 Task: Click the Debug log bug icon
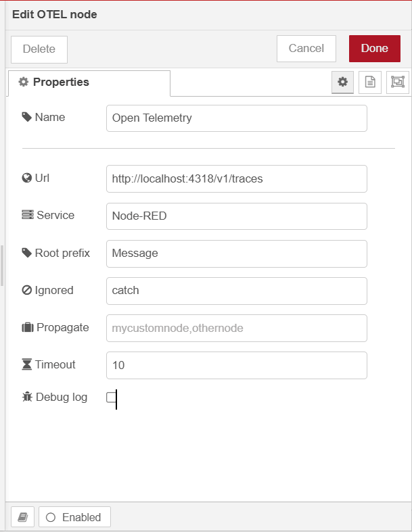(x=27, y=397)
